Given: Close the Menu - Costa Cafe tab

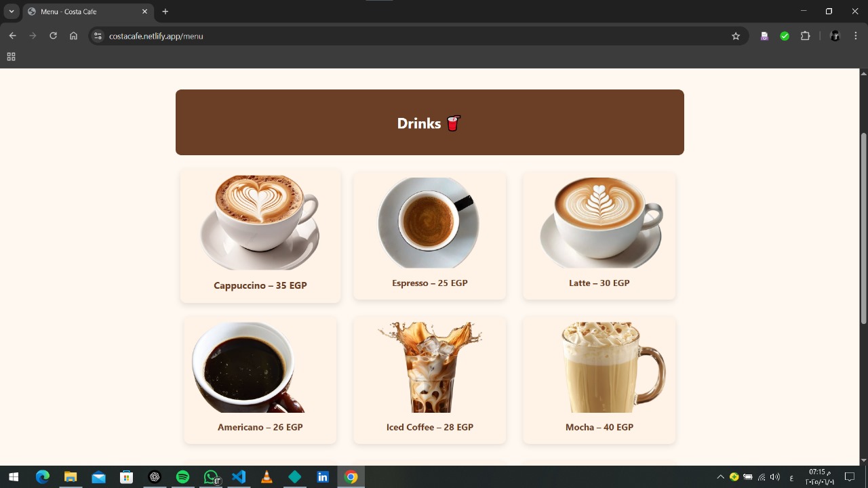Looking at the screenshot, I should pyautogui.click(x=144, y=12).
